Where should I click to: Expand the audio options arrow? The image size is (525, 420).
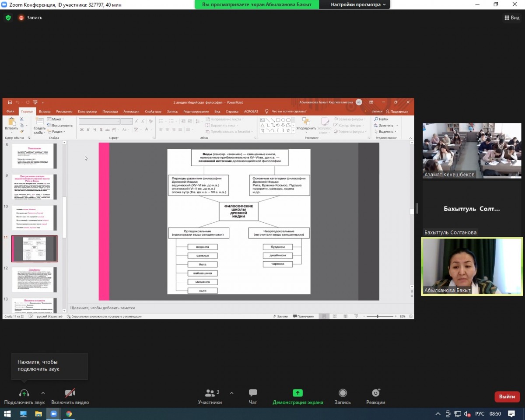tap(43, 393)
